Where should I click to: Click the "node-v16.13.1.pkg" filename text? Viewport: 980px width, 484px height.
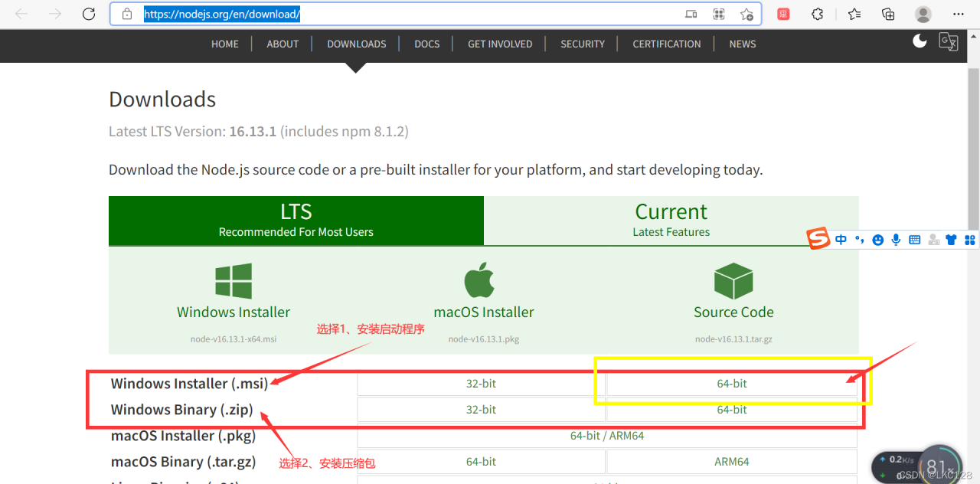coord(484,339)
